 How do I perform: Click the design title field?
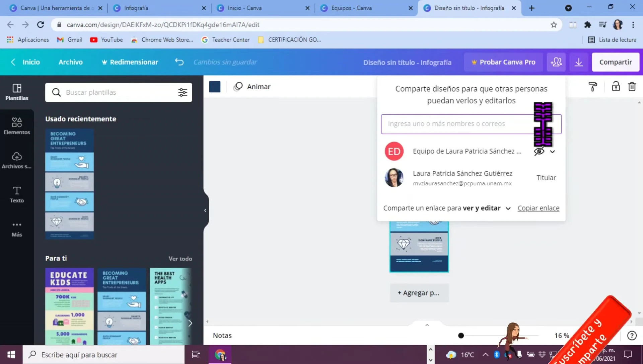pyautogui.click(x=407, y=62)
